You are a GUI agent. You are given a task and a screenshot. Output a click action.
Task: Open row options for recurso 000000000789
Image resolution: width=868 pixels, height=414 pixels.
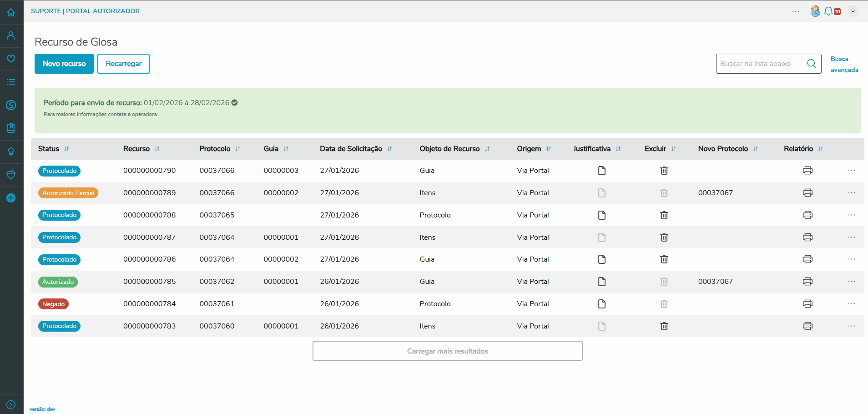pyautogui.click(x=851, y=193)
